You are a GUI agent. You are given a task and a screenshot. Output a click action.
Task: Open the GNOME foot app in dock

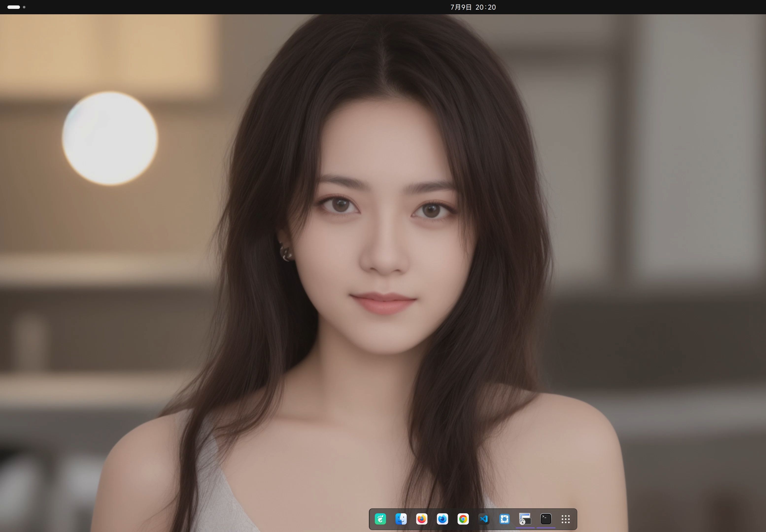(380, 519)
